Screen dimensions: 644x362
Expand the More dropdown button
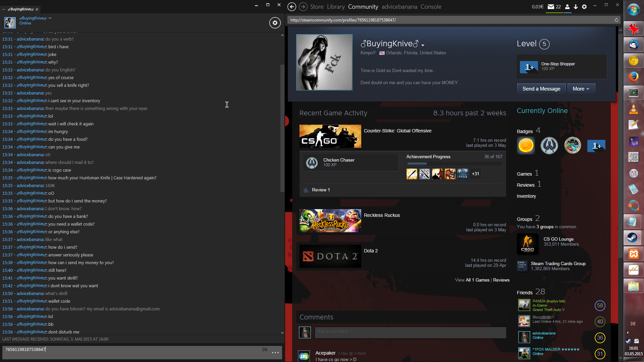[x=581, y=89]
